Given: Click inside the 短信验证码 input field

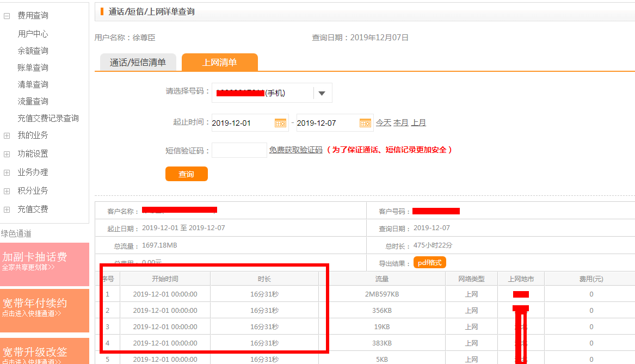Looking at the screenshot, I should [239, 150].
